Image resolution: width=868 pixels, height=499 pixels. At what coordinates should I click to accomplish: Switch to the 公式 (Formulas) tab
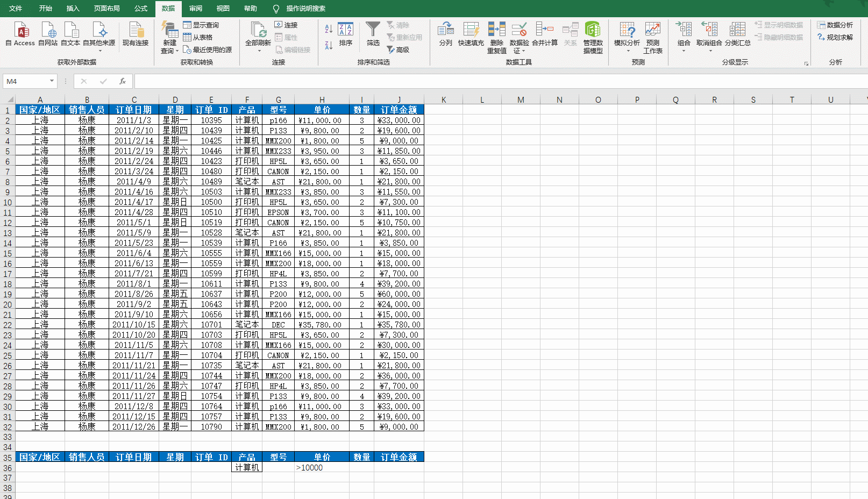141,9
